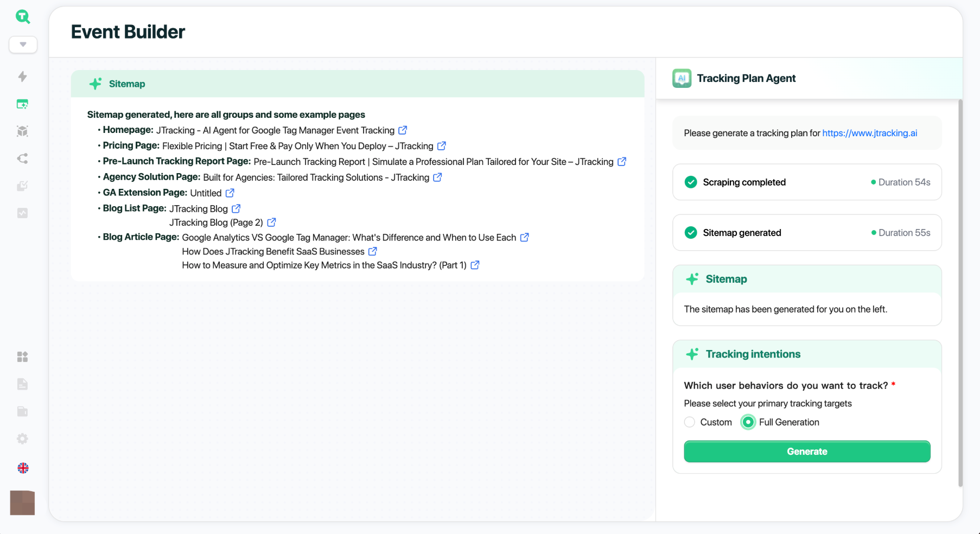Open the Homepage external link icon
Screen dimensions: 980x534
point(403,130)
